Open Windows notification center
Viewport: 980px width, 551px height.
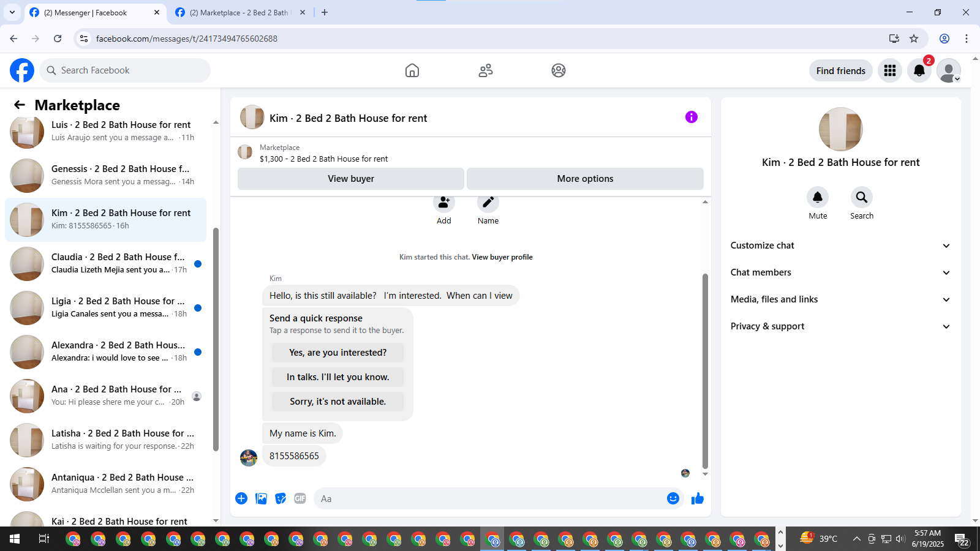point(962,539)
